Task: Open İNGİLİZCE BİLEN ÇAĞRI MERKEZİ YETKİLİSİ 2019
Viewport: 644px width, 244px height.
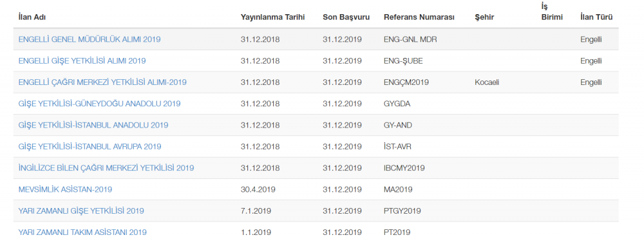Action: (106, 167)
